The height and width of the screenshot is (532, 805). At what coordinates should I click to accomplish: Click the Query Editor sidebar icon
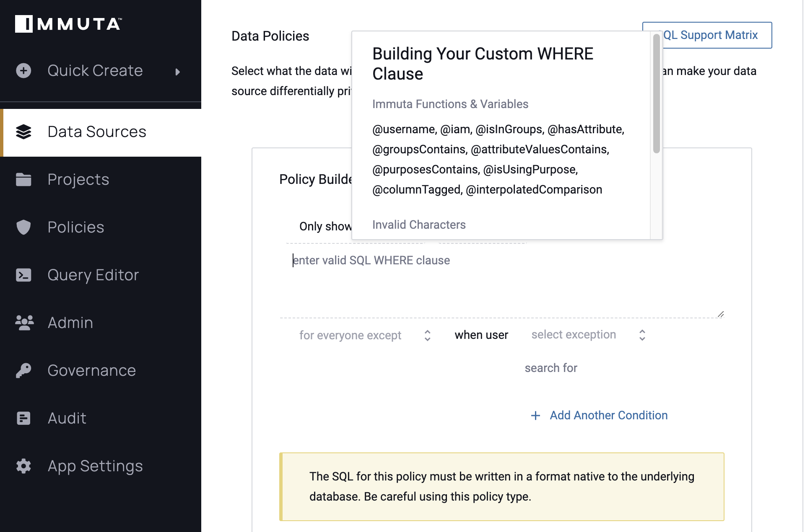pyautogui.click(x=23, y=274)
